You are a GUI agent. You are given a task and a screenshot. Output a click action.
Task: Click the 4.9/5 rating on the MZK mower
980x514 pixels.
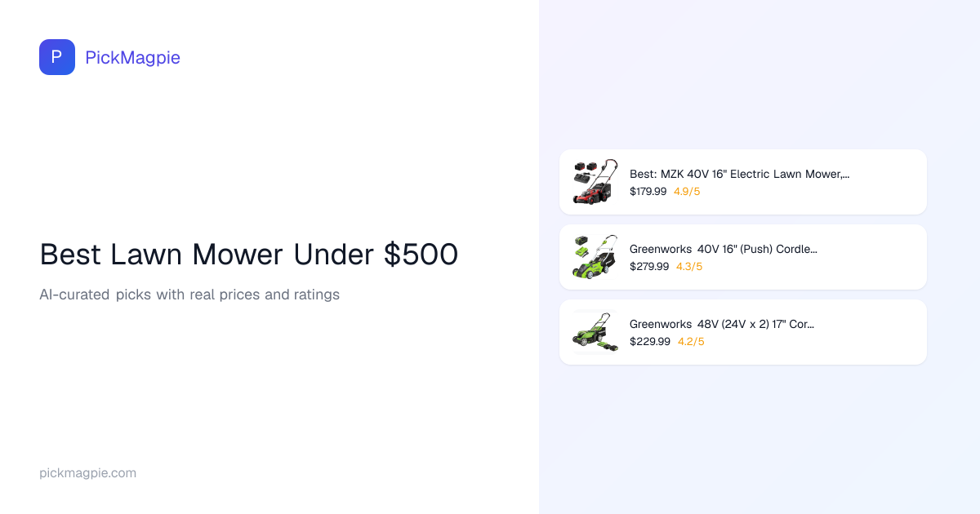(x=687, y=192)
